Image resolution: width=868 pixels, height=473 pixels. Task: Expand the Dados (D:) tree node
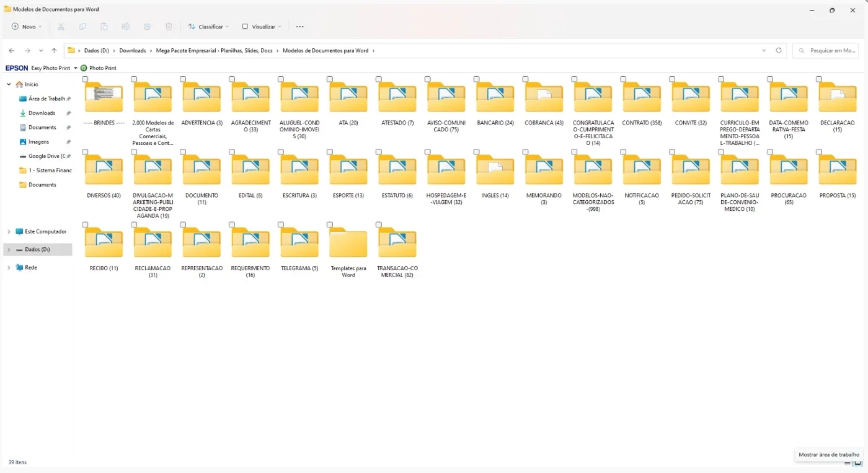[x=9, y=249]
